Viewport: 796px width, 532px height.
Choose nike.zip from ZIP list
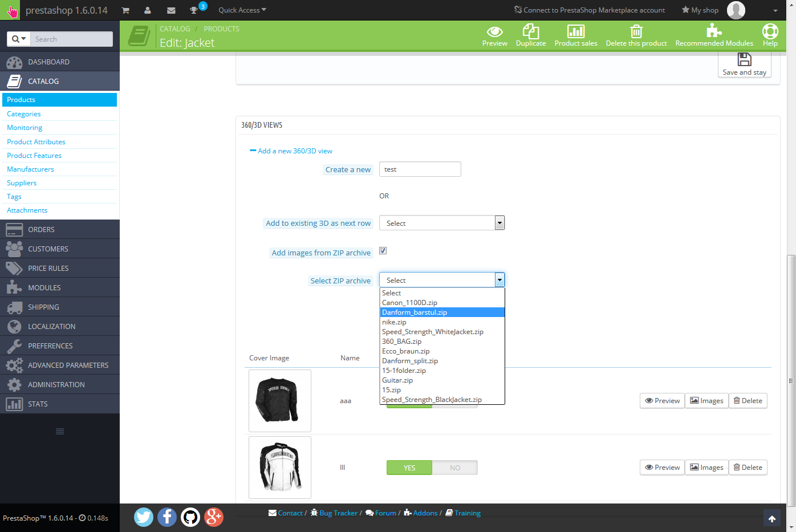pyautogui.click(x=442, y=322)
